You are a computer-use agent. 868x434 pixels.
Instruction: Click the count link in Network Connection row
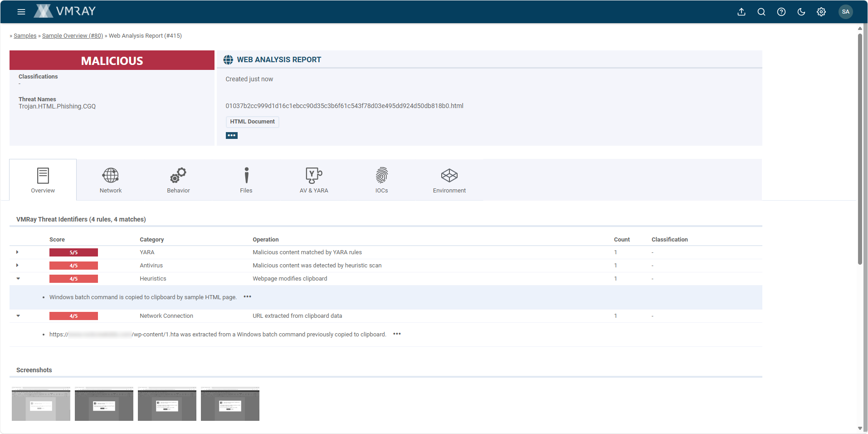pyautogui.click(x=615, y=316)
